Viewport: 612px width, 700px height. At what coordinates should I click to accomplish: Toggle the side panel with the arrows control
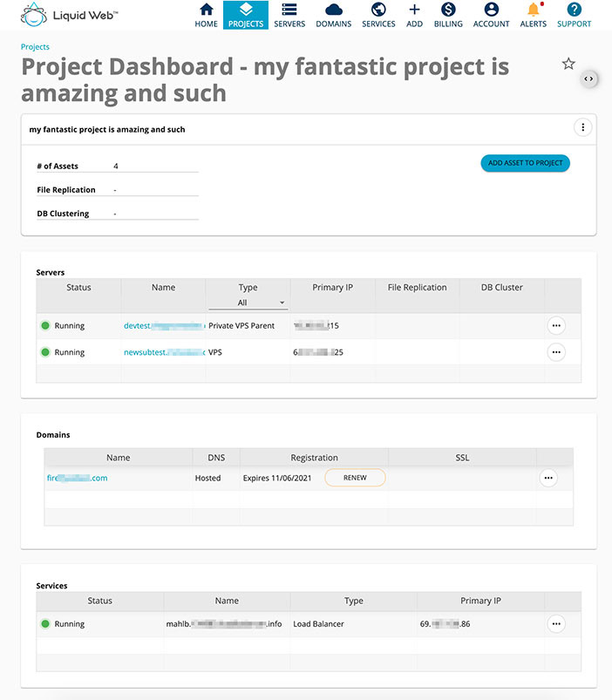589,78
